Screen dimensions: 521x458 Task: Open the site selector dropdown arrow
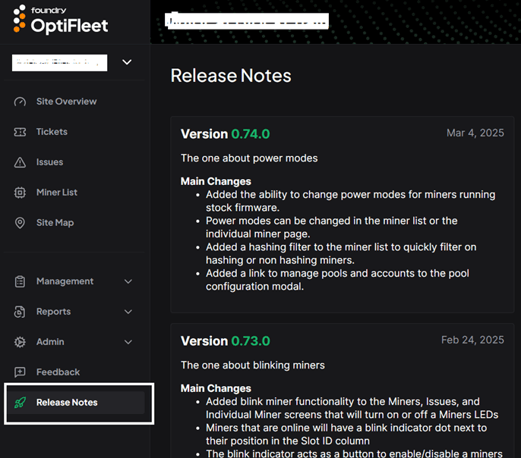(127, 62)
